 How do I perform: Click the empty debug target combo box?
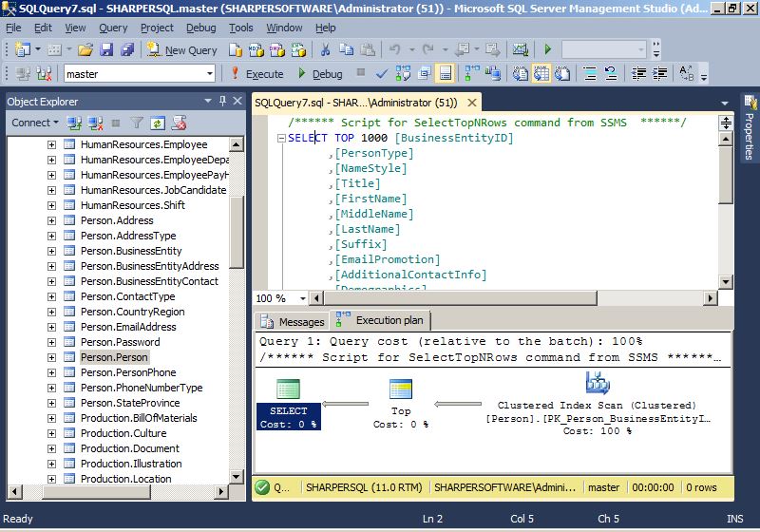pos(604,49)
